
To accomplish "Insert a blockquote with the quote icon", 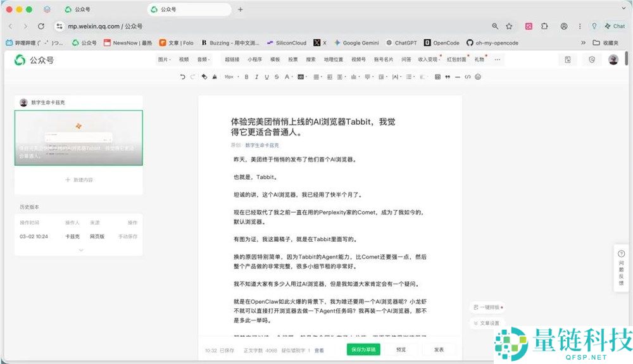I will (x=448, y=77).
